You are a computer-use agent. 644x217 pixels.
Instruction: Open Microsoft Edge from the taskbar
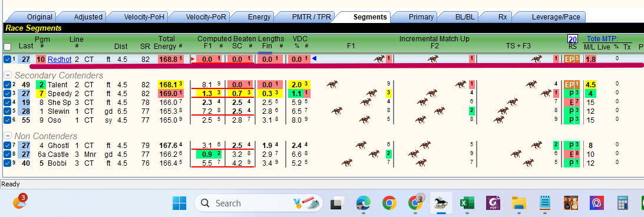tap(363, 203)
